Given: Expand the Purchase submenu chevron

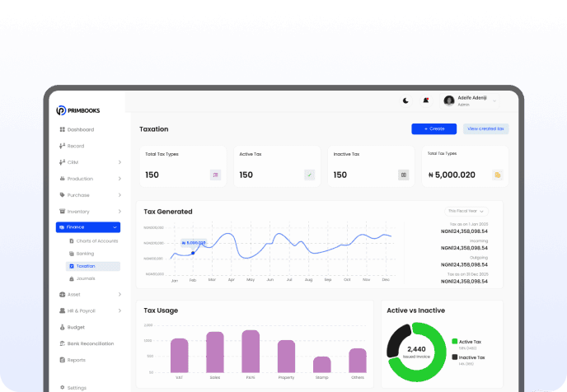Looking at the screenshot, I should (119, 195).
